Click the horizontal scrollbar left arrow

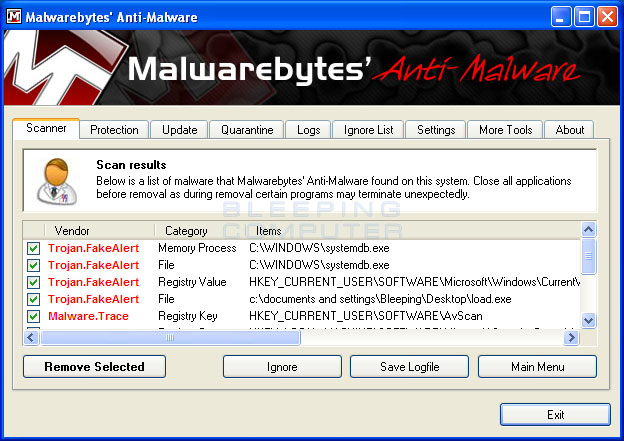(x=31, y=338)
